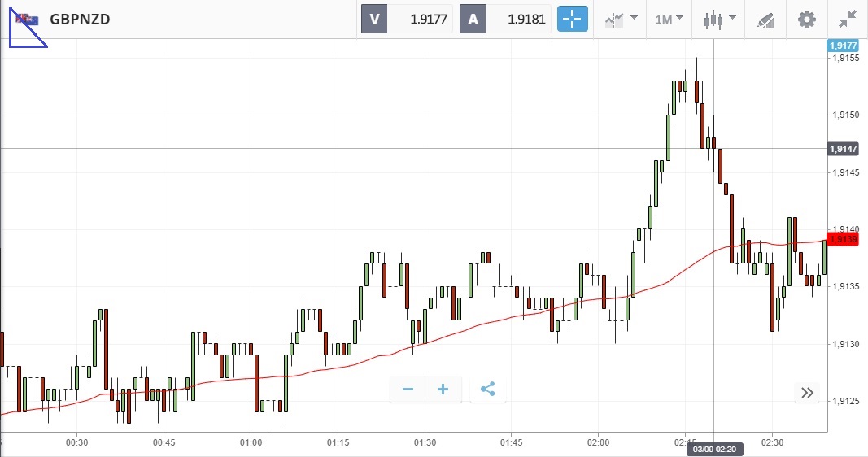Zoom in with the plus button
The image size is (868, 457).
(x=443, y=390)
